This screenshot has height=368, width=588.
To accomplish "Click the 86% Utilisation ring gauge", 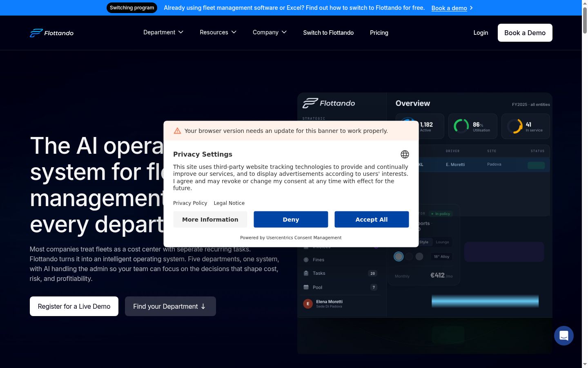I will pos(461,126).
